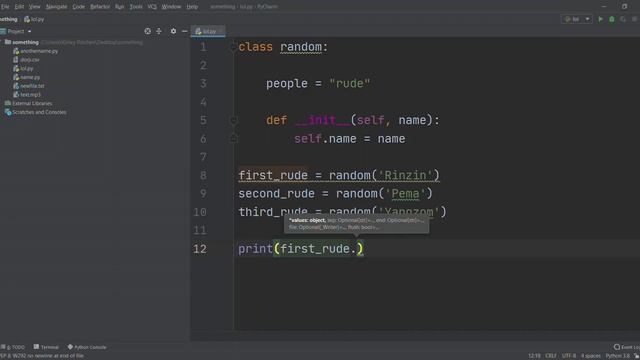Screen dimensions: 640x360
Task: Open name.py in the project tree
Action: coord(27,77)
